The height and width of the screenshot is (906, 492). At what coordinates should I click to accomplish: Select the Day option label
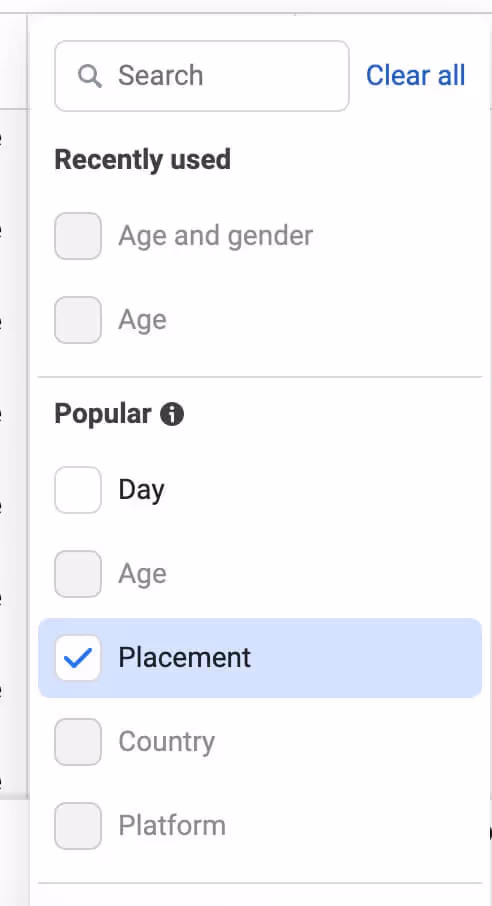(142, 490)
